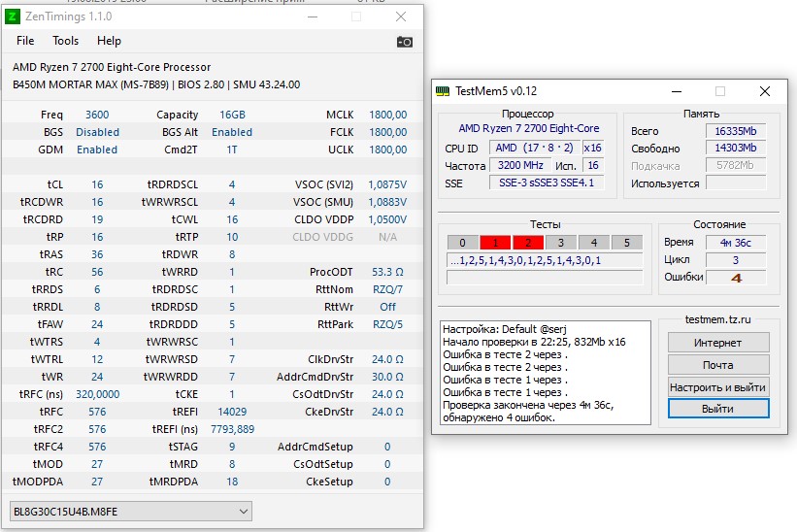797x532 pixels.
Task: Click the Цикл value 3
Action: [736, 260]
